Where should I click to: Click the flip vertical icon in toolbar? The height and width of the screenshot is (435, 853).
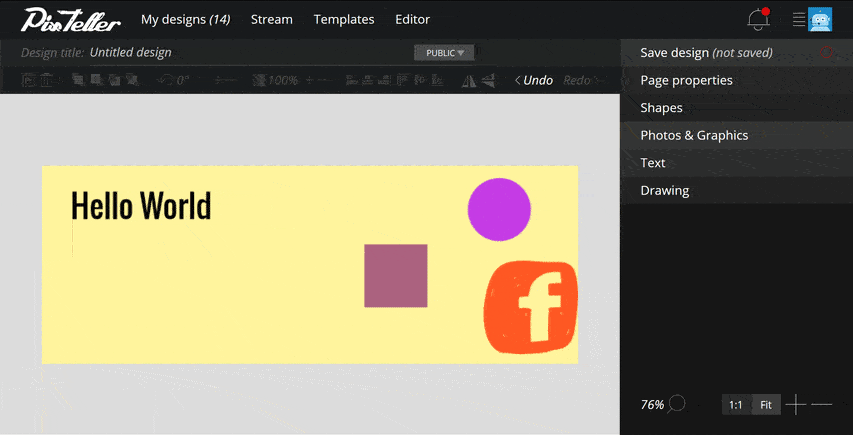[489, 80]
